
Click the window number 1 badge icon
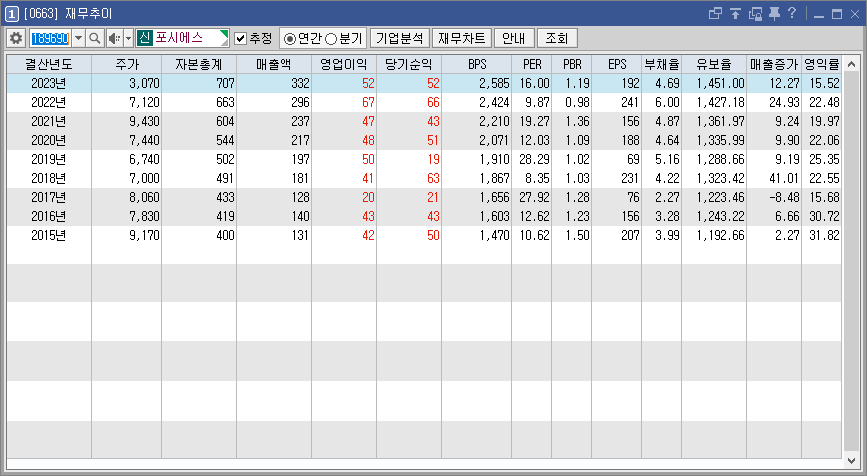click(12, 13)
